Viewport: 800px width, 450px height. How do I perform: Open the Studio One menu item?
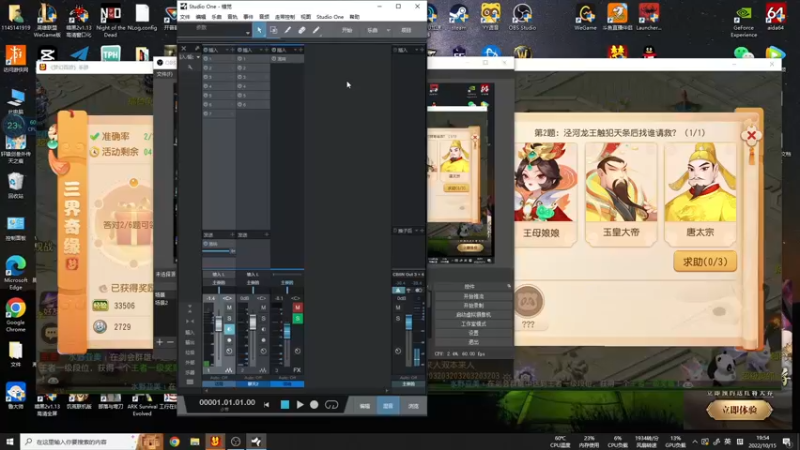330,17
